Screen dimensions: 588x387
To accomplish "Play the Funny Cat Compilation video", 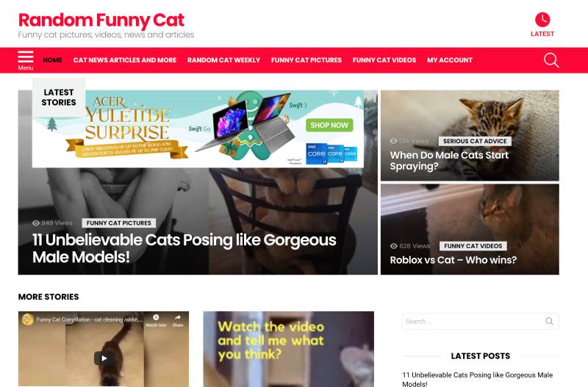I will click(104, 358).
